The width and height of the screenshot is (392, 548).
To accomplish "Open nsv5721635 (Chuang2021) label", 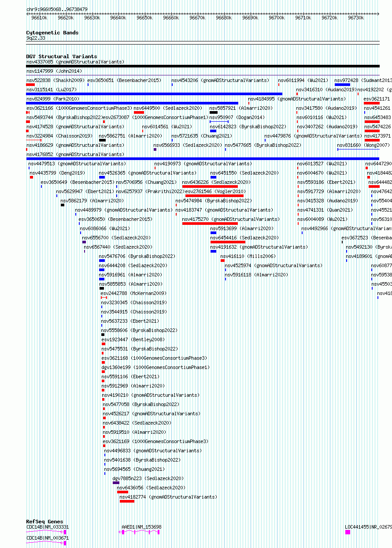I will pyautogui.click(x=202, y=136).
